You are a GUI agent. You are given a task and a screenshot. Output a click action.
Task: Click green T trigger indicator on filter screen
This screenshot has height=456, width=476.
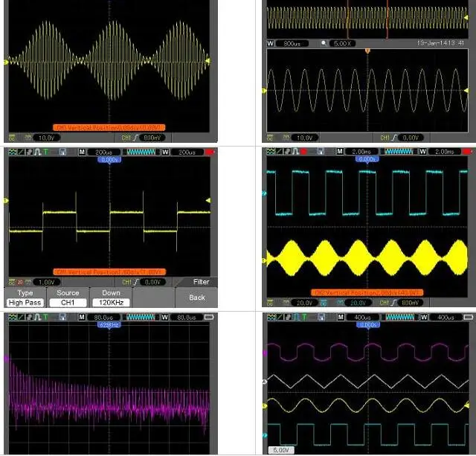coord(45,152)
